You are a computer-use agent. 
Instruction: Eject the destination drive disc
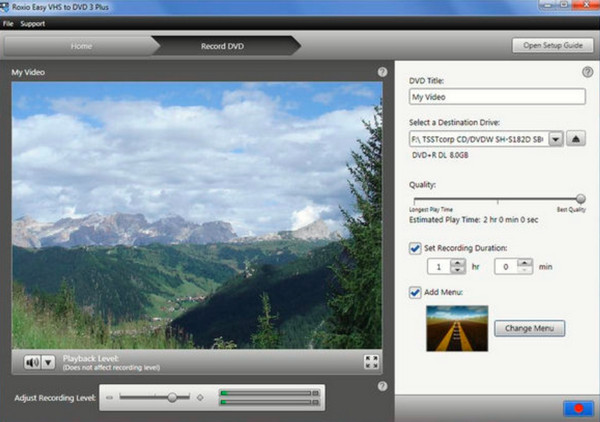tap(576, 138)
